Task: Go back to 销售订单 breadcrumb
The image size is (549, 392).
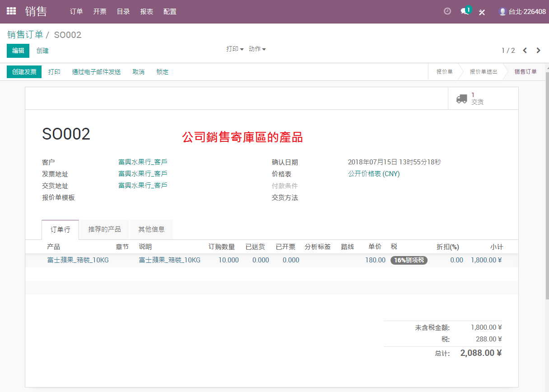Action: (25, 35)
